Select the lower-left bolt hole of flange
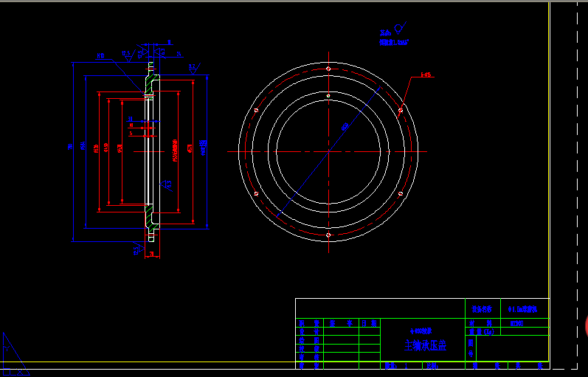The width and height of the screenshot is (588, 377). coord(256,193)
